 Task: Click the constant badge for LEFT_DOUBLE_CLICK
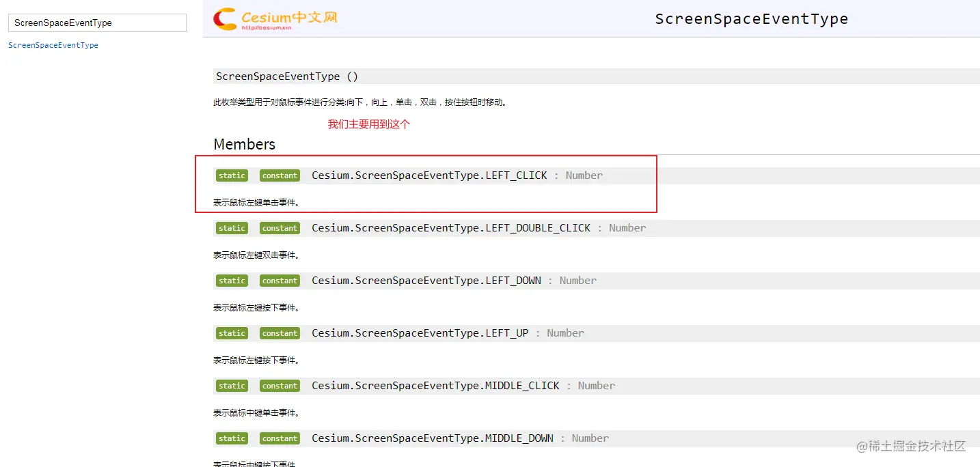[x=280, y=228]
